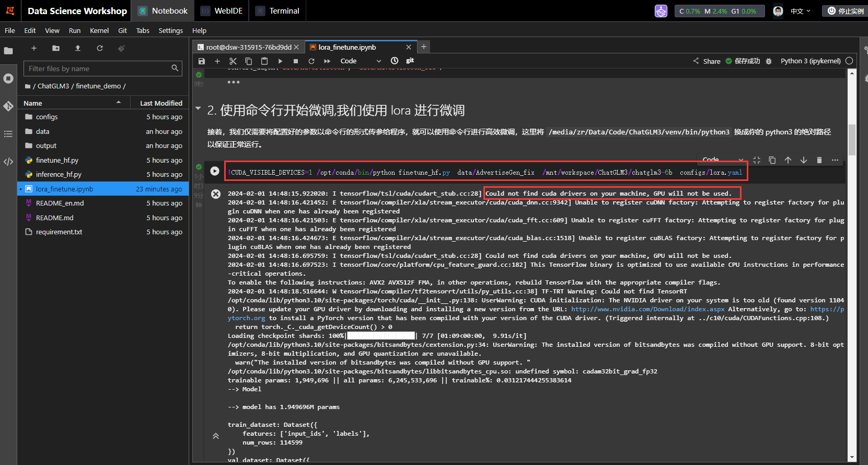Copy the selected cell from the notebook toolbar
This screenshot has width=868, height=465.
click(x=249, y=61)
